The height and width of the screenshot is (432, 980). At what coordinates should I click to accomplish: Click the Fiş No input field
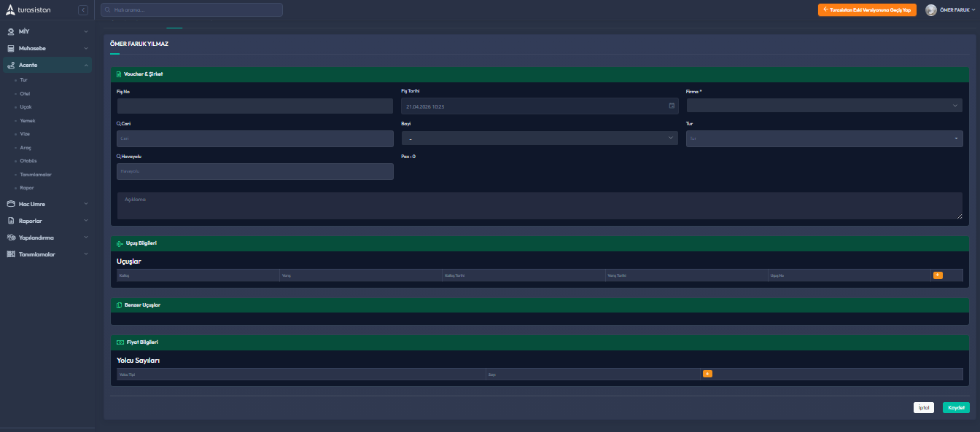coord(254,106)
